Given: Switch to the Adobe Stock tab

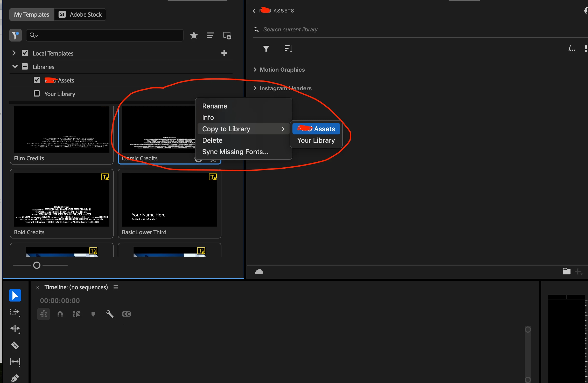Looking at the screenshot, I should pyautogui.click(x=80, y=15).
